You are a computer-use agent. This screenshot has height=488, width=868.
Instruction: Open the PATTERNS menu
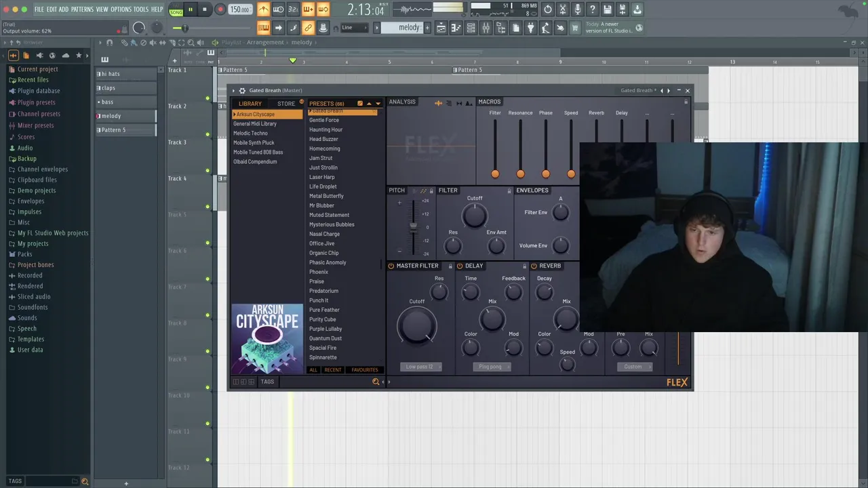(82, 9)
